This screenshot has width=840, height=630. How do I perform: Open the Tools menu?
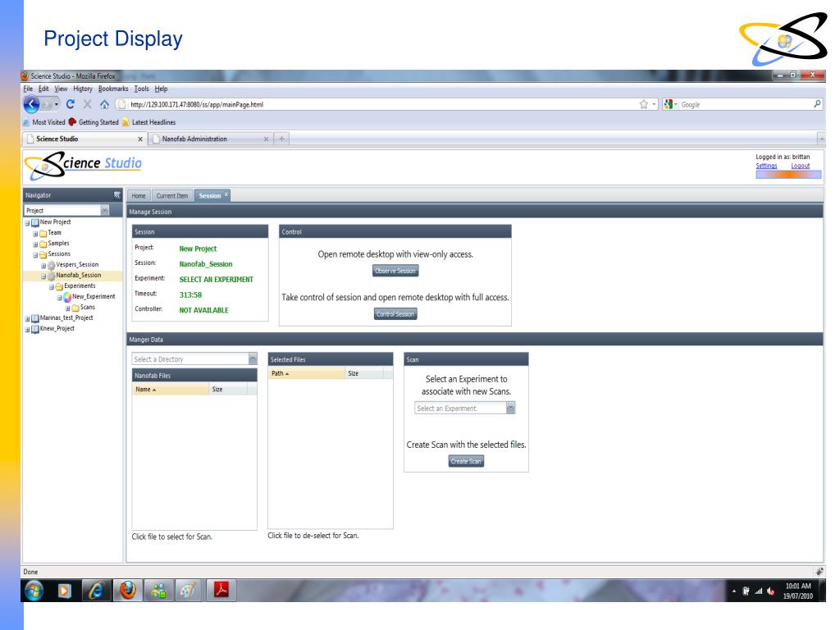(141, 89)
